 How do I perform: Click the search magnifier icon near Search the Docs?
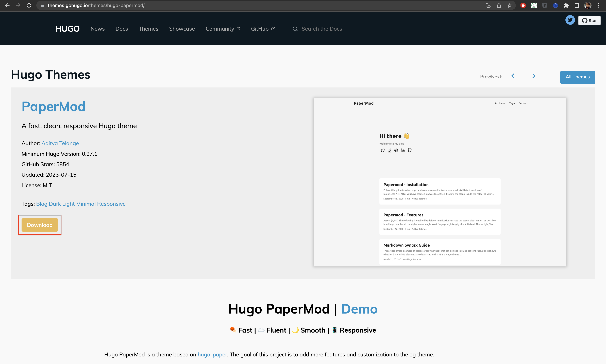[x=295, y=29]
